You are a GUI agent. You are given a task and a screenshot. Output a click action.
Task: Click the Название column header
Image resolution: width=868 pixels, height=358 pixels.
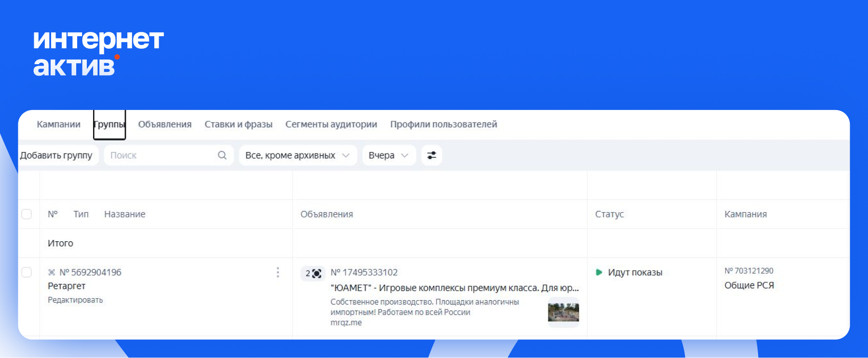click(125, 214)
